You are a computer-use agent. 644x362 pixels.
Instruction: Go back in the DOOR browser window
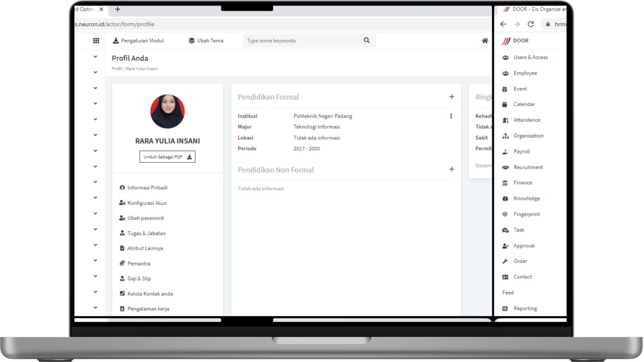click(503, 24)
